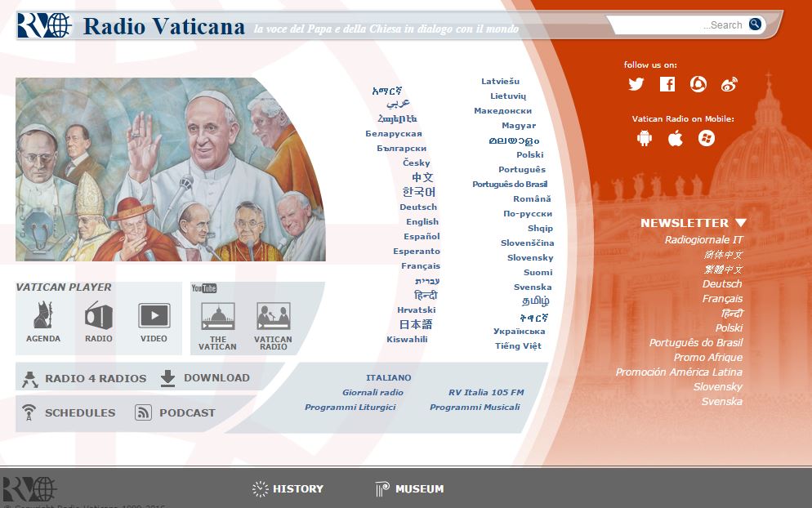Image resolution: width=812 pixels, height=508 pixels.
Task: Select the Slovensky newsletter link
Action: click(x=718, y=386)
